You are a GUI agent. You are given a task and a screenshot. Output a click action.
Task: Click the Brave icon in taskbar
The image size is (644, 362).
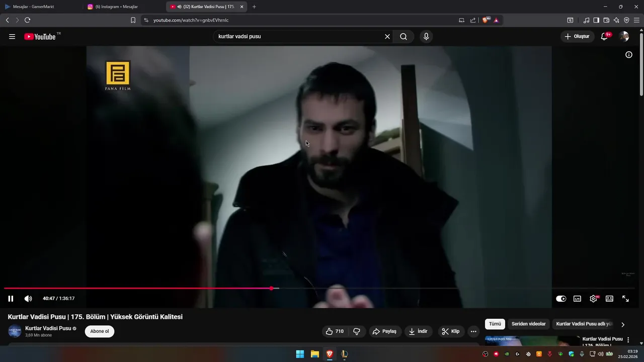330,354
